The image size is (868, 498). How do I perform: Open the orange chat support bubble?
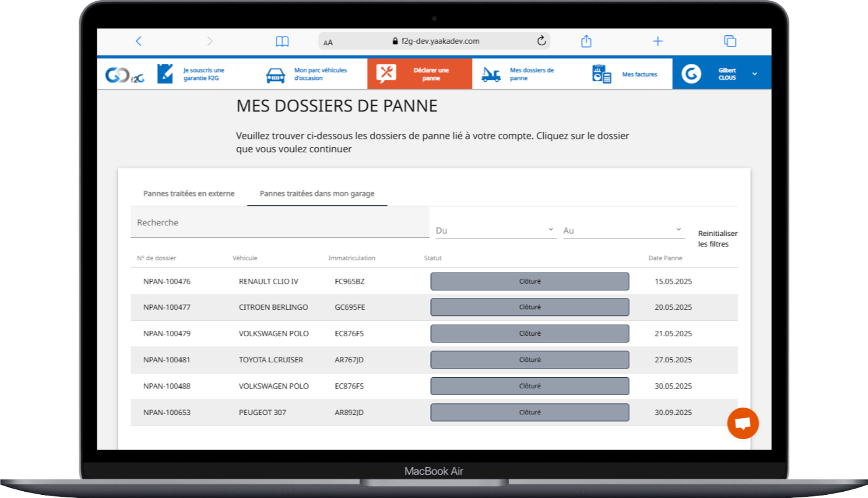coord(743,424)
